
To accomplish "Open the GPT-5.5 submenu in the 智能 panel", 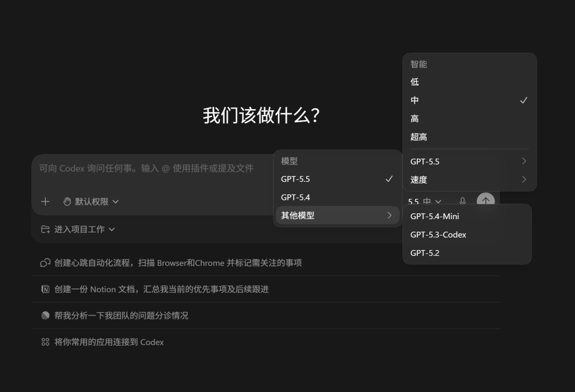I will 470,161.
